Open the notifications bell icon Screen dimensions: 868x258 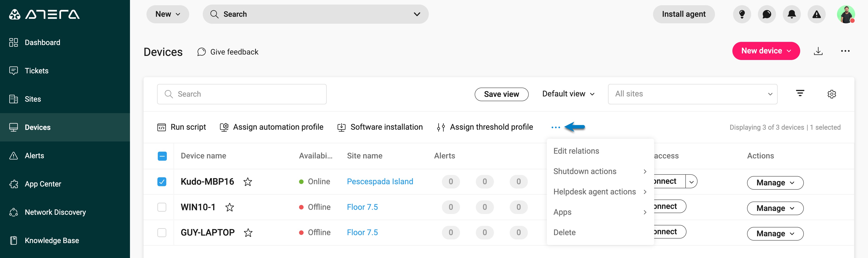pyautogui.click(x=792, y=14)
